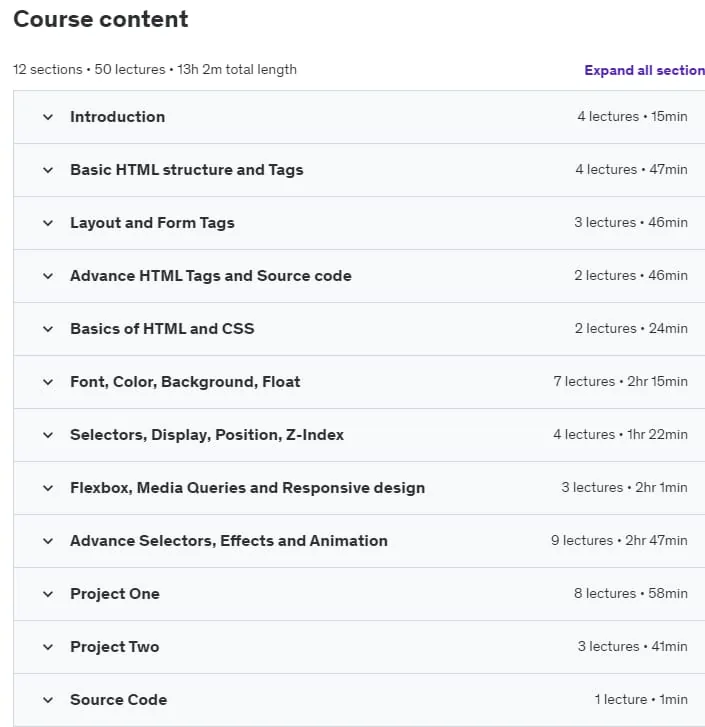This screenshot has height=727, width=705.
Task: Click chevron beside Layout and Form Tags
Action: (48, 223)
